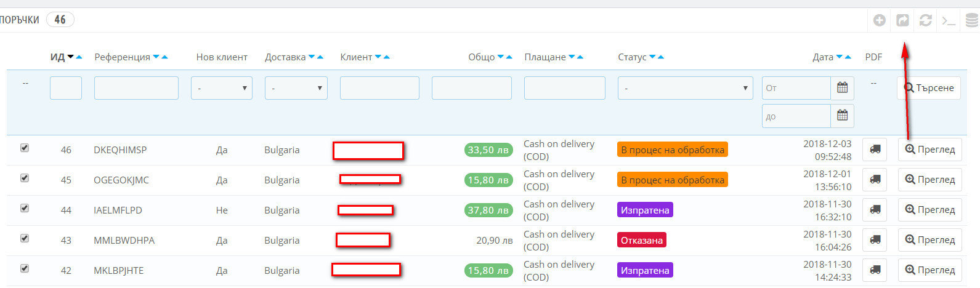Click date 2018-12-03 09:52:48
This screenshot has height=288, width=980.
827,150
